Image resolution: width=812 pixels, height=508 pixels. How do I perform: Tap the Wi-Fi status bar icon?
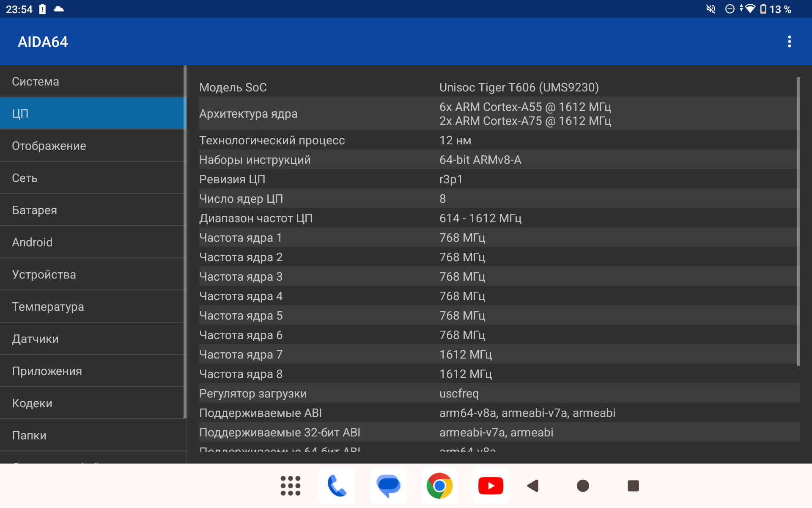pos(750,9)
